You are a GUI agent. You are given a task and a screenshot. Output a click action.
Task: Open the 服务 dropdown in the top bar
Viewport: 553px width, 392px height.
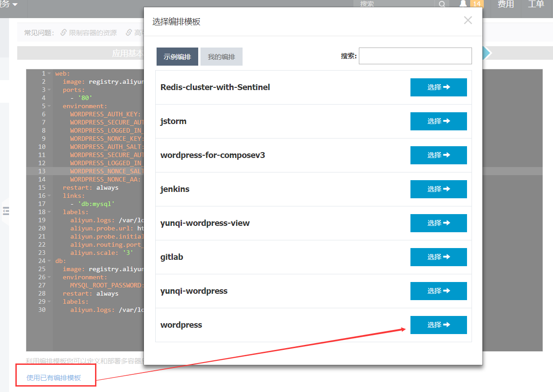click(9, 4)
